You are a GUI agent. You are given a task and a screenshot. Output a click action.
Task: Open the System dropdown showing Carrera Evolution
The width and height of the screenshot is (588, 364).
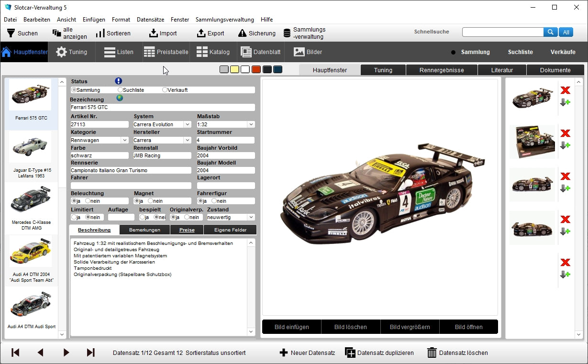(189, 124)
